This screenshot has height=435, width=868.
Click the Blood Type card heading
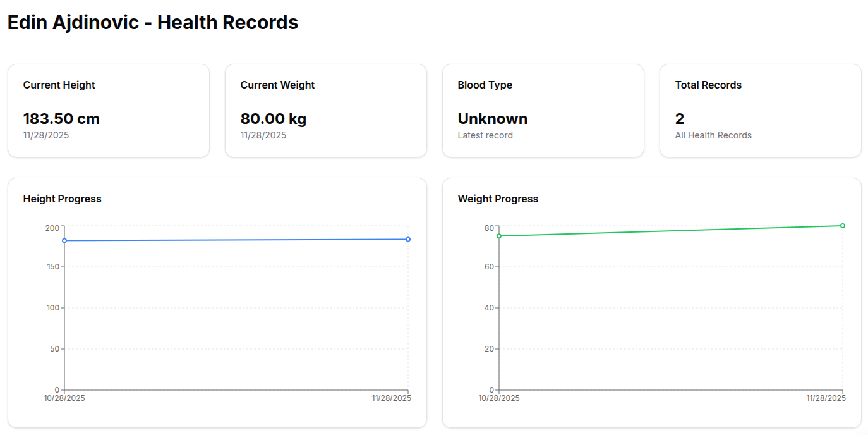tap(485, 85)
